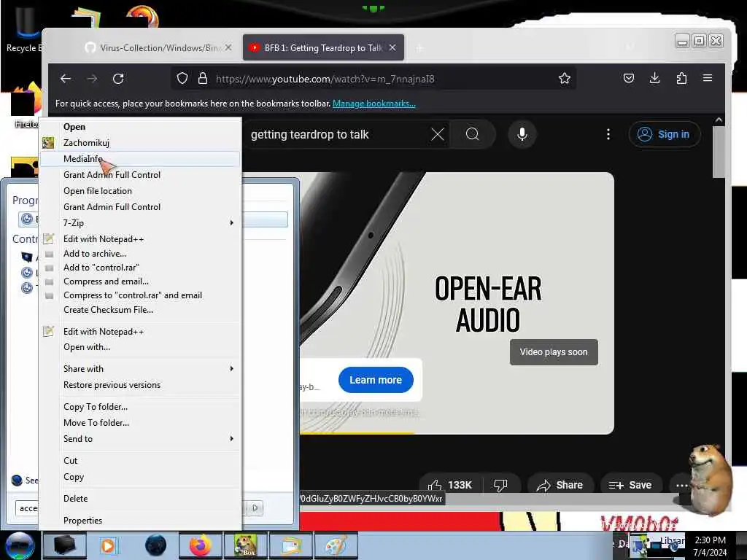Click the Firefox address bar URL
The width and height of the screenshot is (747, 560).
point(325,79)
